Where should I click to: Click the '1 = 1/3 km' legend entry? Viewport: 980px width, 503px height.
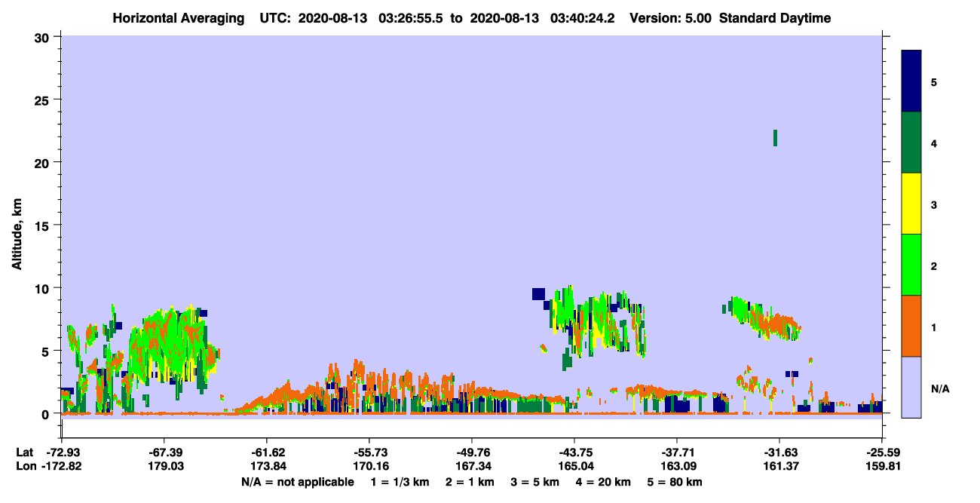(400, 482)
